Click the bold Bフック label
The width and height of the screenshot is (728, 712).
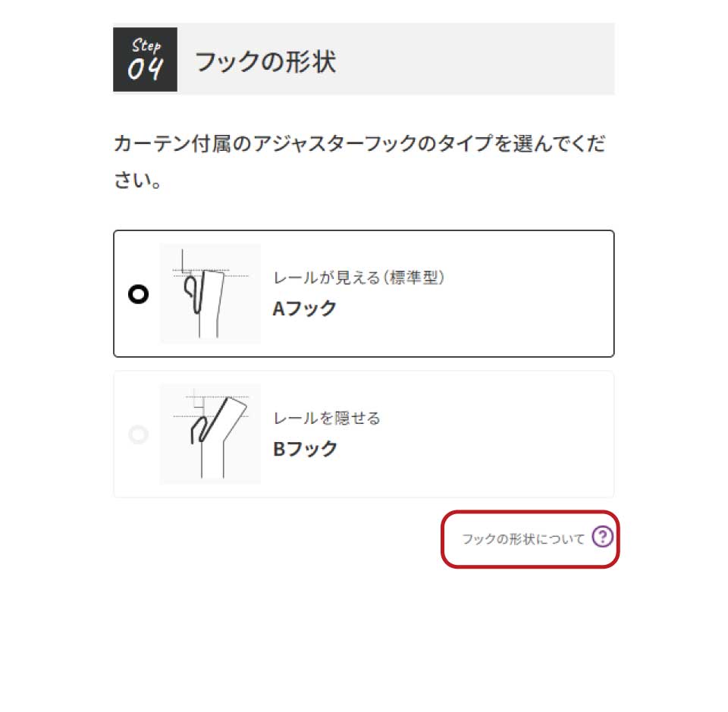(305, 449)
